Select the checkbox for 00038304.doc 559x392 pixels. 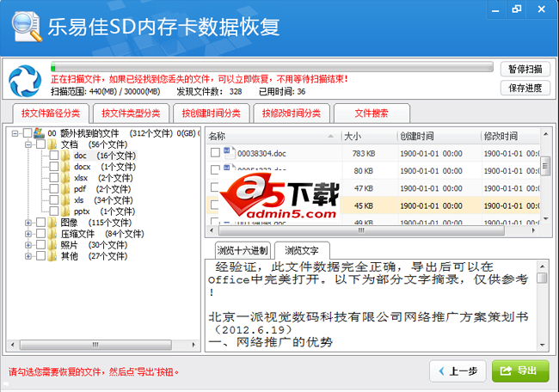tap(215, 153)
